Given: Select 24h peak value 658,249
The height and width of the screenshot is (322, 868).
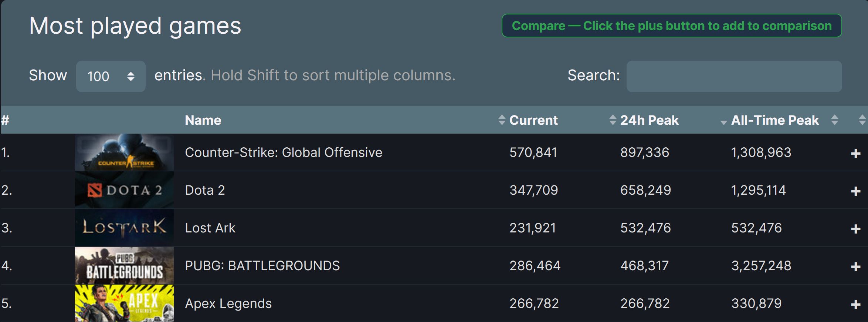Looking at the screenshot, I should [645, 190].
